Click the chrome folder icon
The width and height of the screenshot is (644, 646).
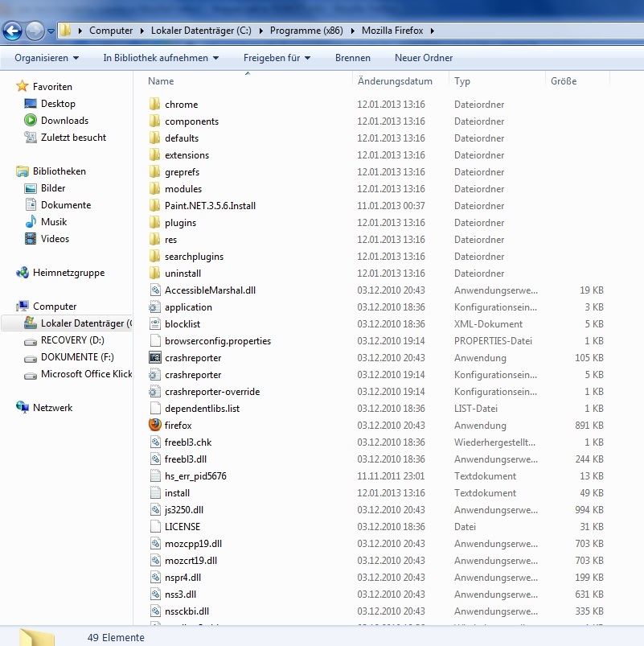[155, 105]
